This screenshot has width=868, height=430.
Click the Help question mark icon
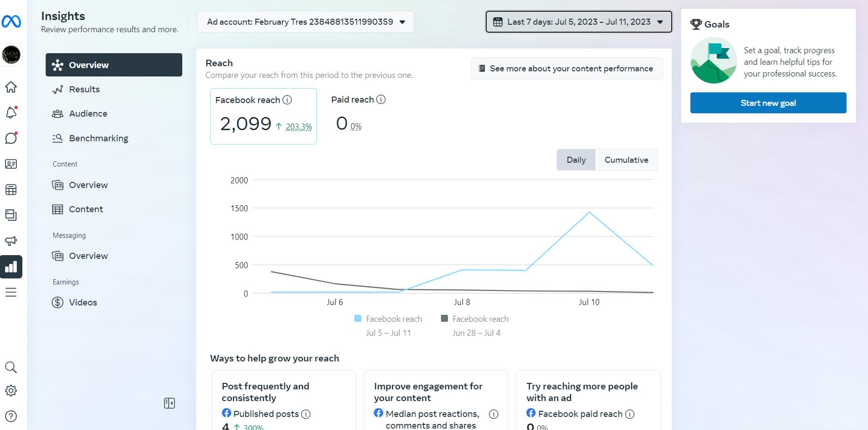point(11,416)
